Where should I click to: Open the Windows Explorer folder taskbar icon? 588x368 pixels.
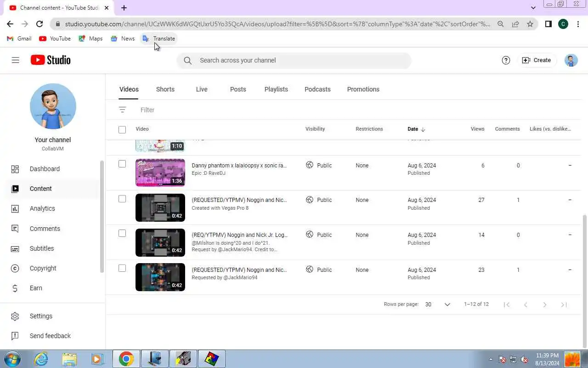tap(69, 359)
